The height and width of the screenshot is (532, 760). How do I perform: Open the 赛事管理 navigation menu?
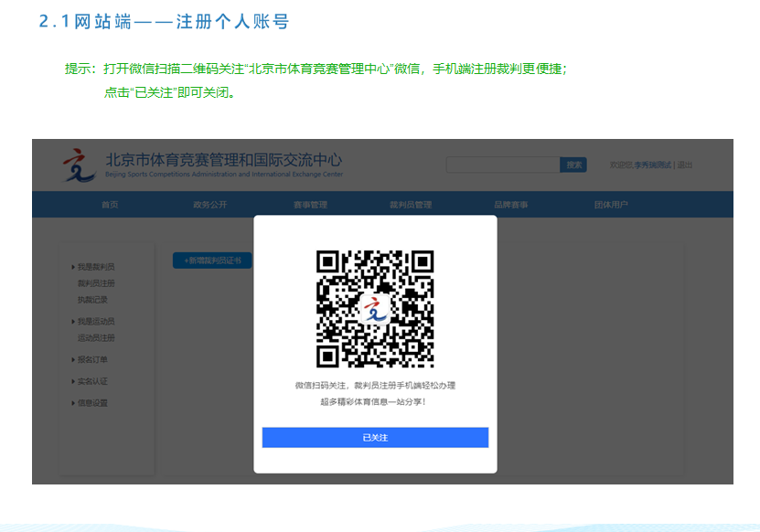pos(310,205)
